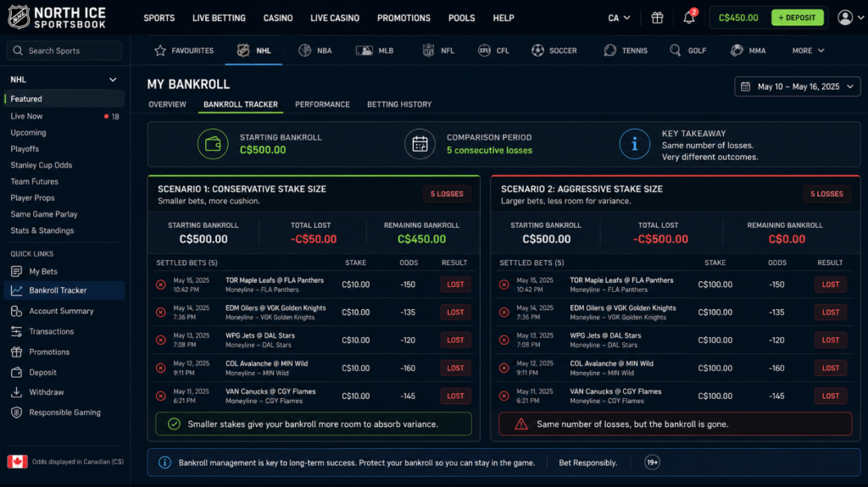
Task: Click the Transactions icon
Action: coord(17,331)
